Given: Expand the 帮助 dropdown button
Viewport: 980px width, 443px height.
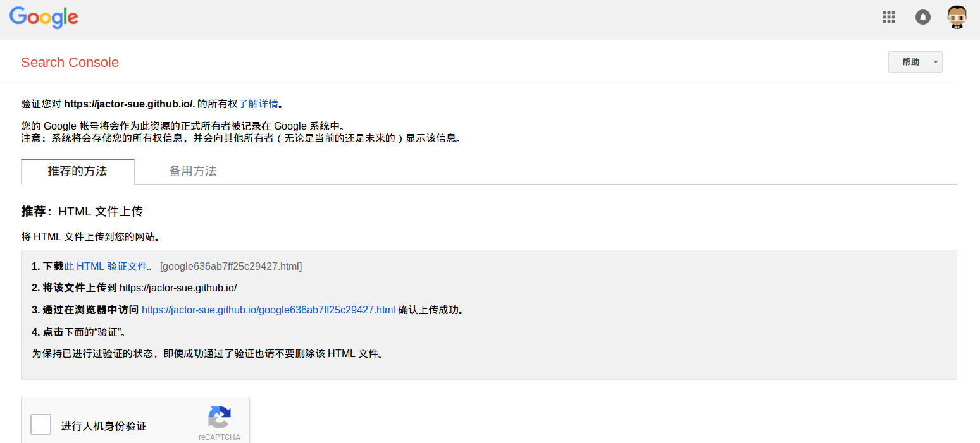Looking at the screenshot, I should pos(915,62).
